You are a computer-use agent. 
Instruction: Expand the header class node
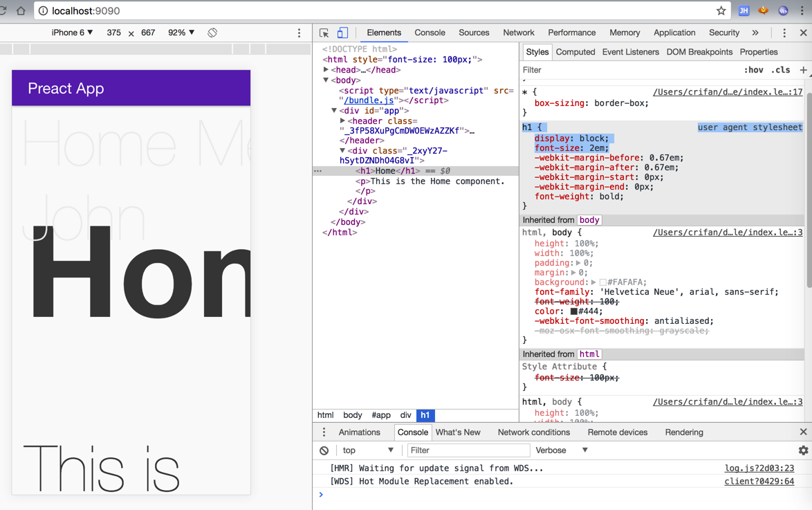(342, 120)
